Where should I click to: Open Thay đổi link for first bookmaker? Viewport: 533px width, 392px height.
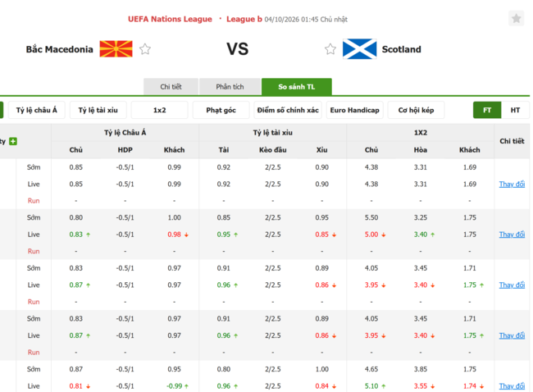pos(512,184)
